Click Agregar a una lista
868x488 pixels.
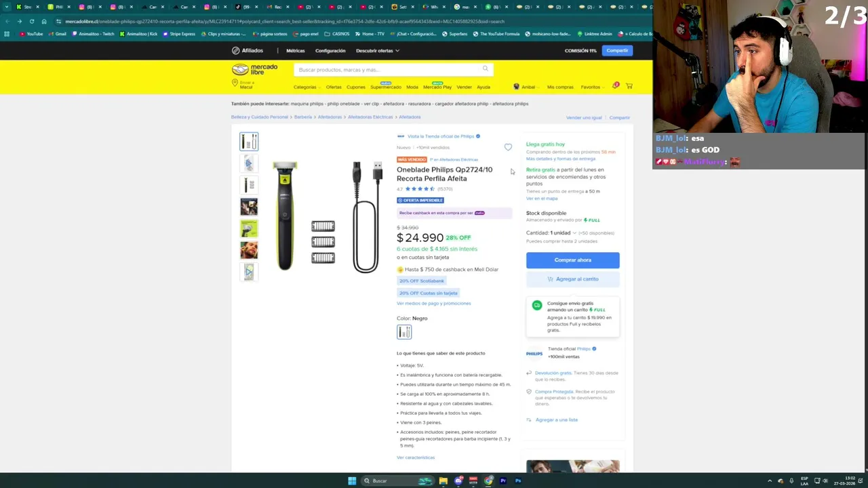coord(557,420)
